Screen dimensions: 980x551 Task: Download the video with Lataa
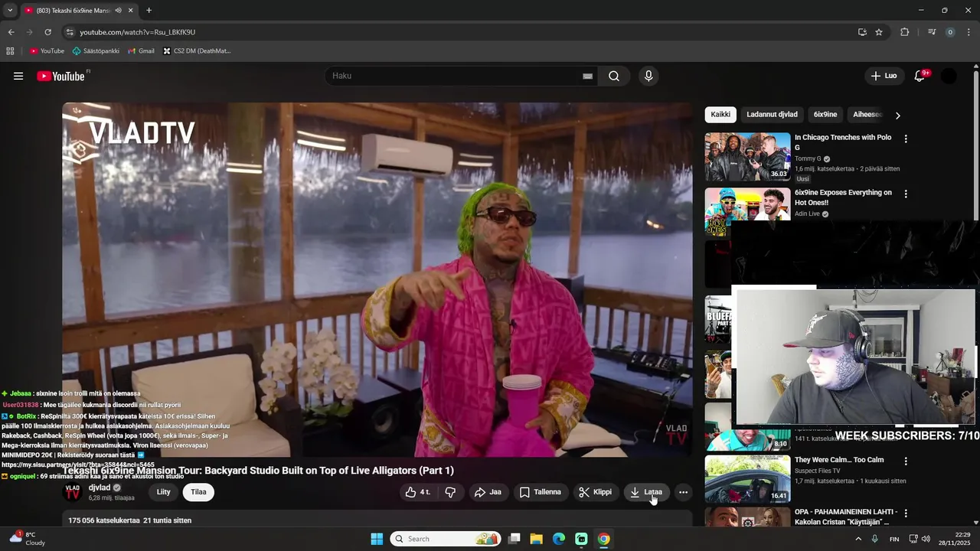click(646, 492)
